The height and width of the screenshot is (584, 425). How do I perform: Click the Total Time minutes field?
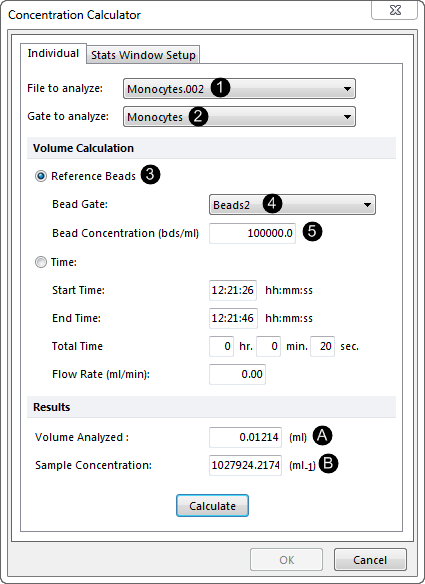(268, 346)
